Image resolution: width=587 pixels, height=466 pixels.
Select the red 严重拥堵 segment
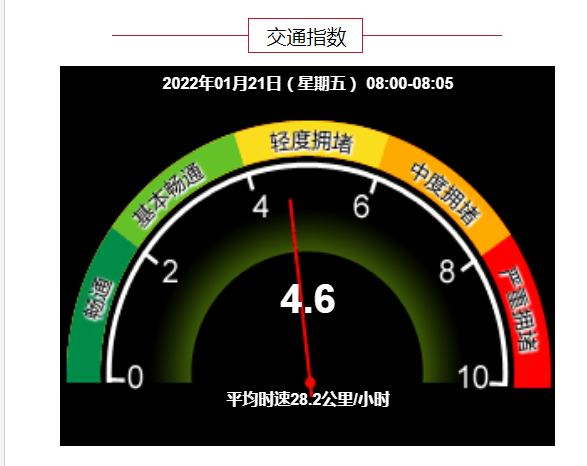coord(520,311)
